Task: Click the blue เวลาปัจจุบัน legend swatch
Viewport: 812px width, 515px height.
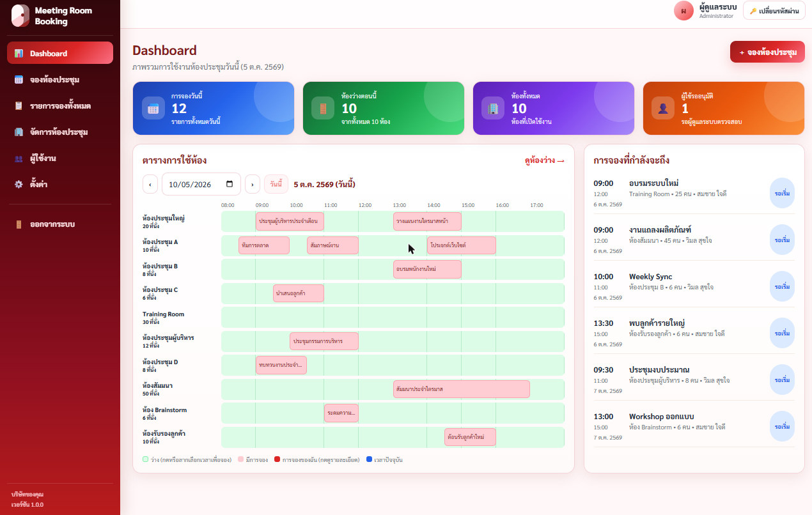Action: [369, 459]
